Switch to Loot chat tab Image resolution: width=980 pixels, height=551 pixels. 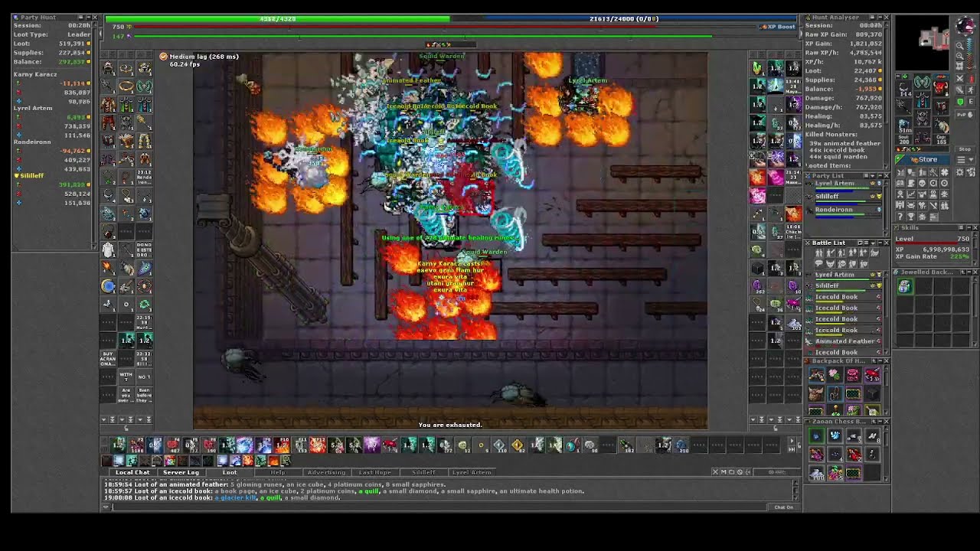[230, 472]
